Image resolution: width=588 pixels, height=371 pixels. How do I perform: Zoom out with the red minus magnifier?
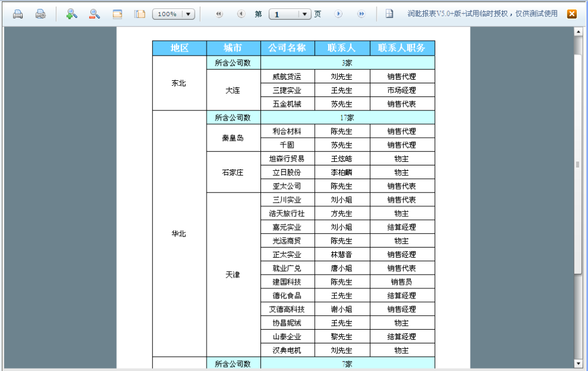tap(95, 14)
